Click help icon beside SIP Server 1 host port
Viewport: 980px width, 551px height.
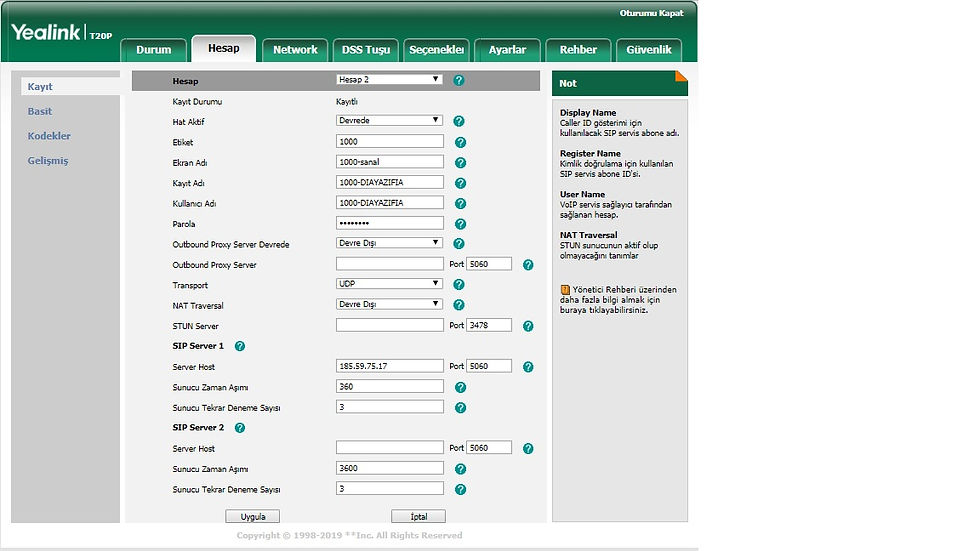tap(528, 367)
